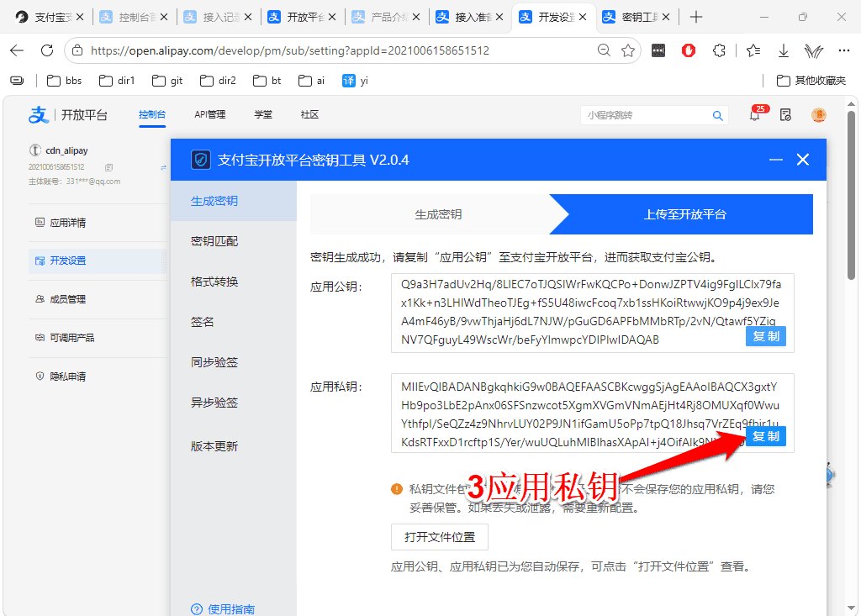Click the document icon beside the bell
This screenshot has height=616, width=861.
(x=786, y=115)
